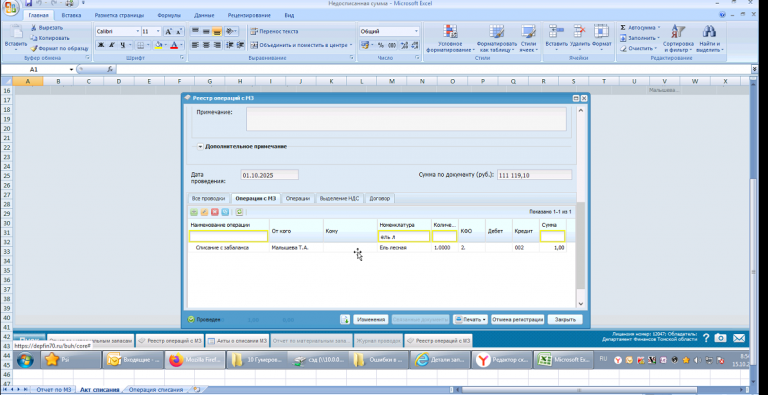
Task: Click the Copy (Копировать) button
Action: click(49, 38)
